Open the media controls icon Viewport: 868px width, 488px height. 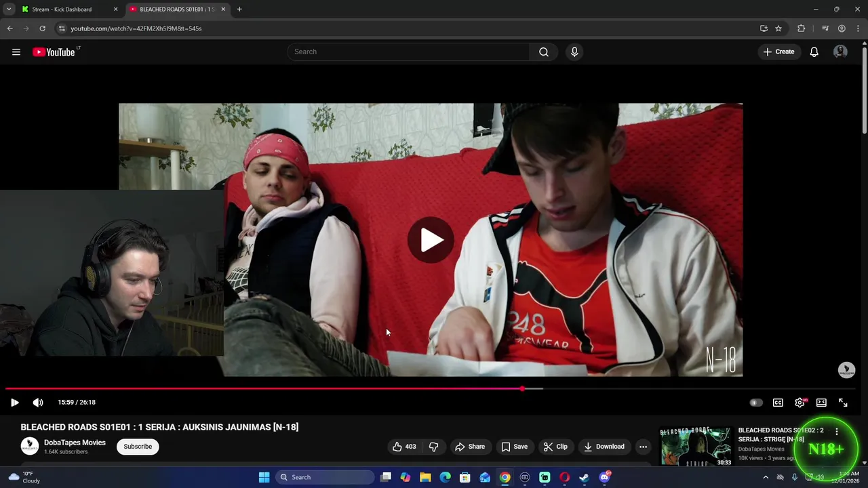825,28
